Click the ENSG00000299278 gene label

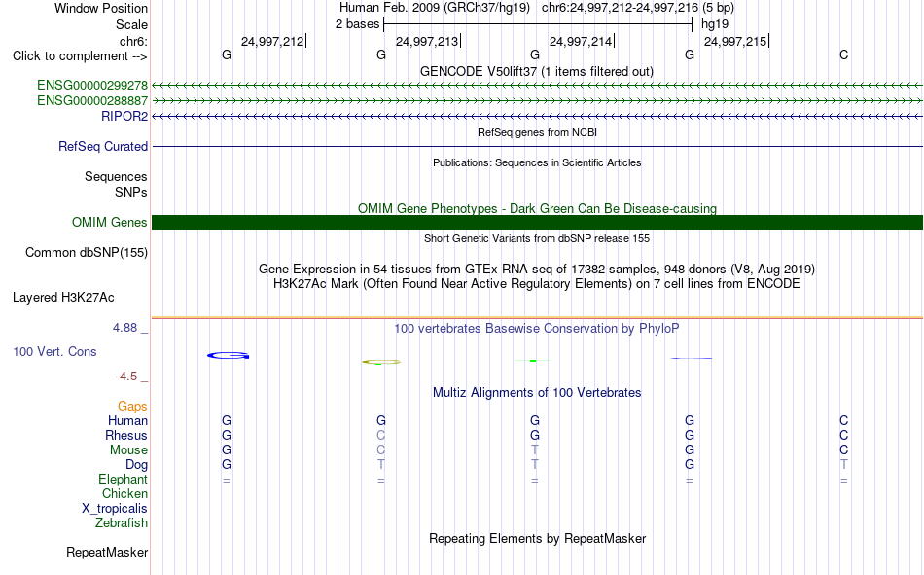click(92, 85)
